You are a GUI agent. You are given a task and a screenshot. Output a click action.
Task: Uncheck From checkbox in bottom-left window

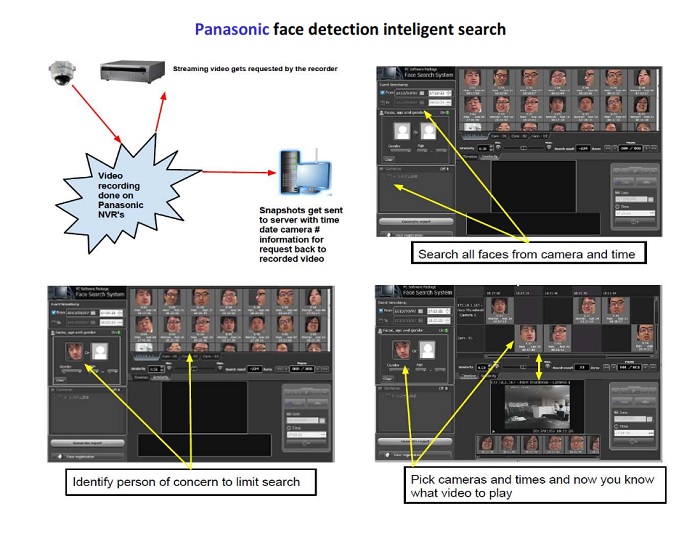[54, 312]
